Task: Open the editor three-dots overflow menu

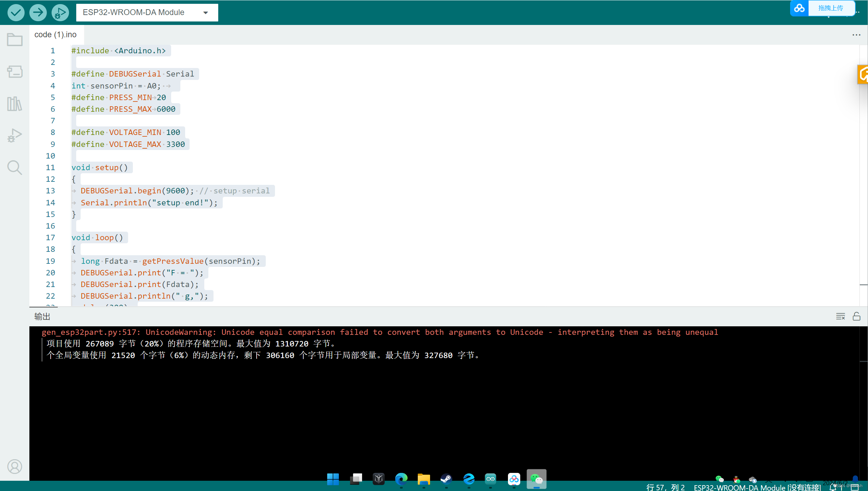Action: 856,35
